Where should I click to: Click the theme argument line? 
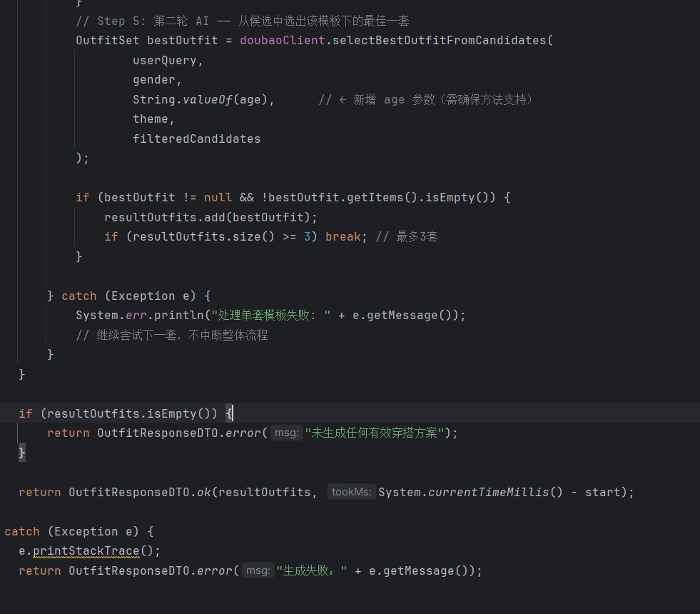pyautogui.click(x=153, y=119)
